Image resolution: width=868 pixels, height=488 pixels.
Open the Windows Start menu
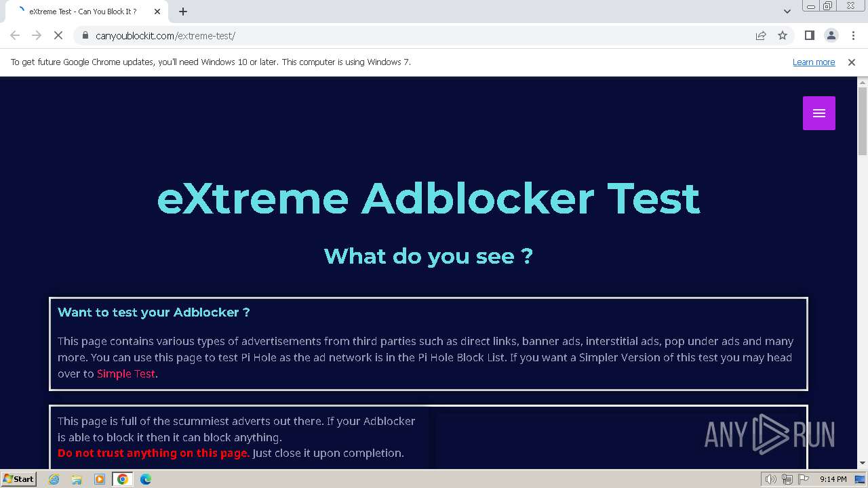(19, 479)
